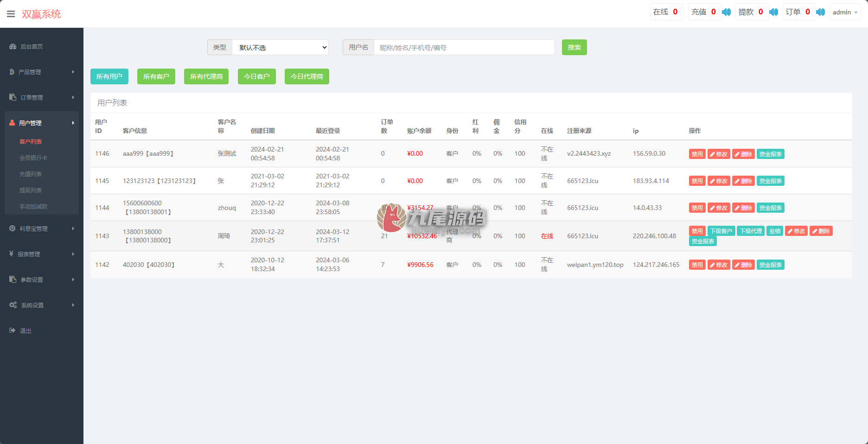
Task: Open 下级客户 for user 1143
Action: tap(721, 231)
